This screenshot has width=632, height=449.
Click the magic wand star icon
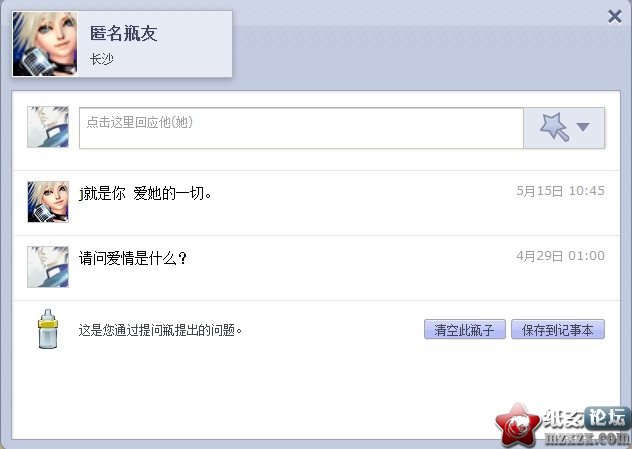click(554, 127)
